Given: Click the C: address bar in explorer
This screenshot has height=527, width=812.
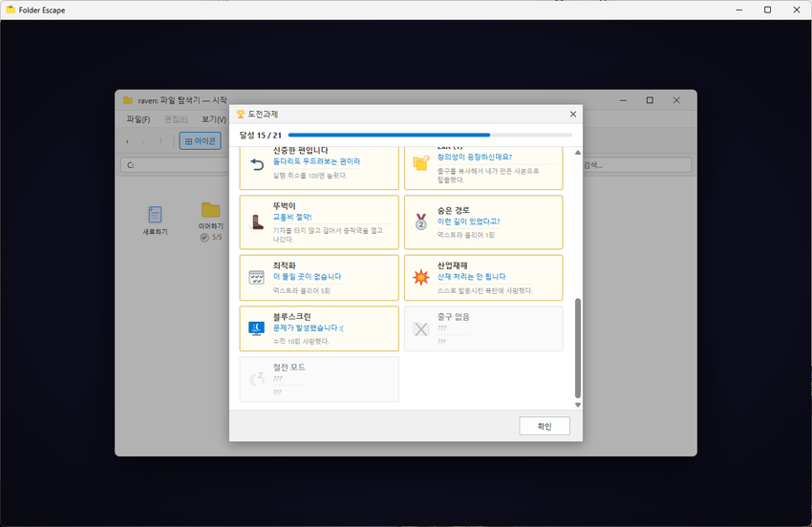Looking at the screenshot, I should 175,165.
